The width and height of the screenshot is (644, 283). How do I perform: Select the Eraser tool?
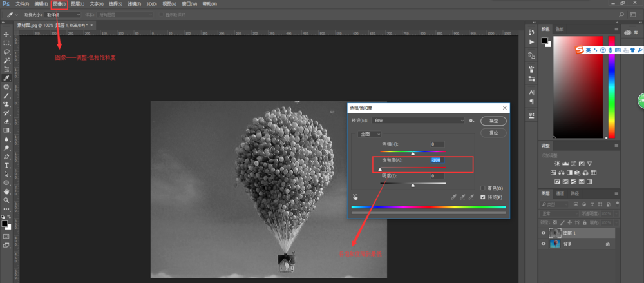pyautogui.click(x=6, y=121)
